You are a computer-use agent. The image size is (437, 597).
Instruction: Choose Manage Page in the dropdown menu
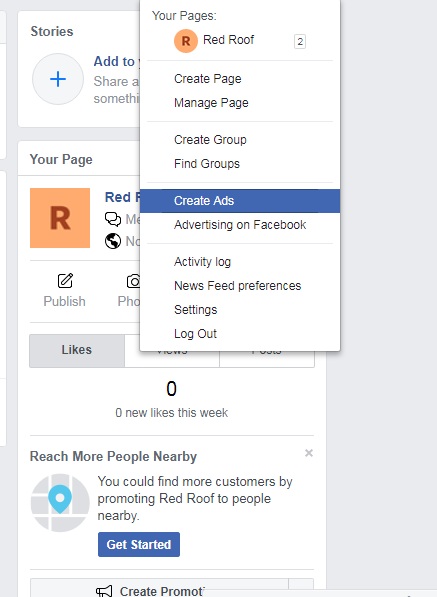pos(211,103)
